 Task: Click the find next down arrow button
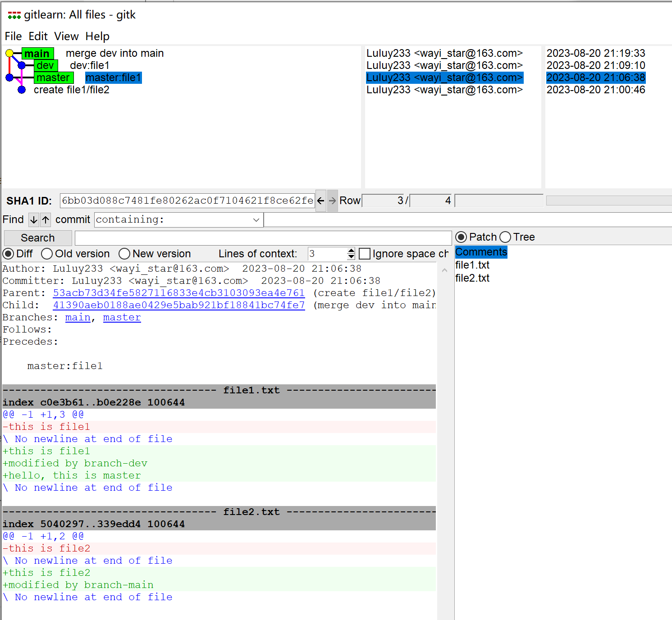(x=34, y=220)
